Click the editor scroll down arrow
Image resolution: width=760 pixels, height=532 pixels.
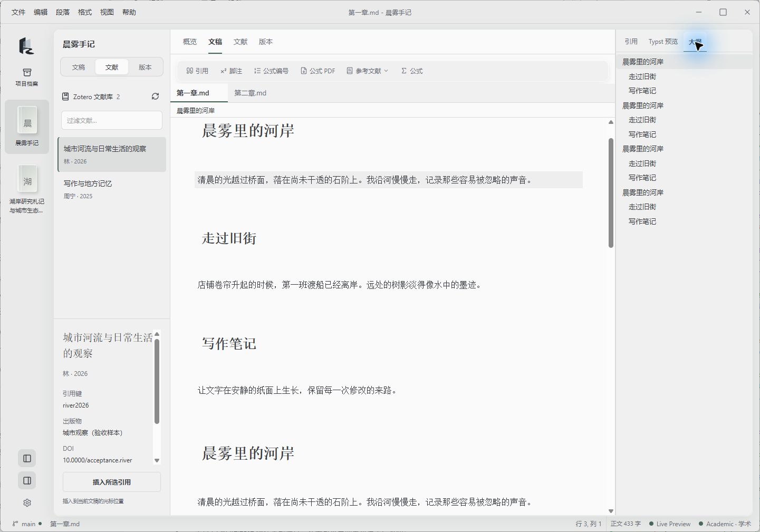[611, 511]
